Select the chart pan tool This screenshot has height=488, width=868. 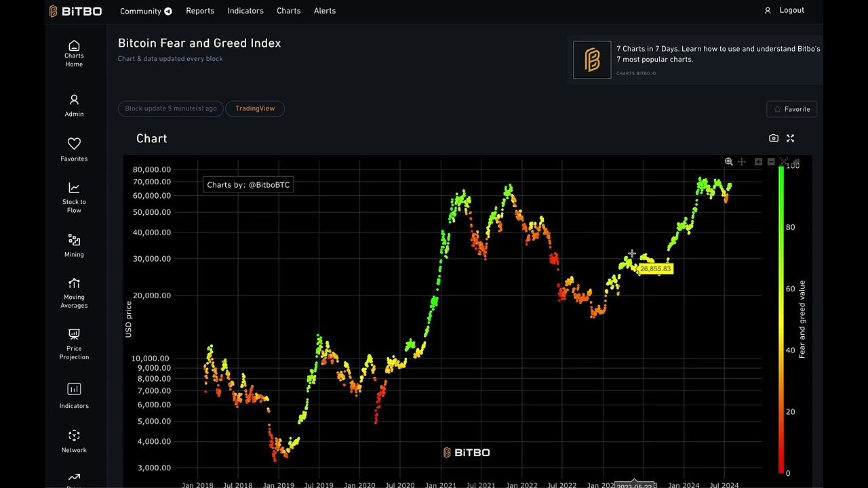coord(742,161)
